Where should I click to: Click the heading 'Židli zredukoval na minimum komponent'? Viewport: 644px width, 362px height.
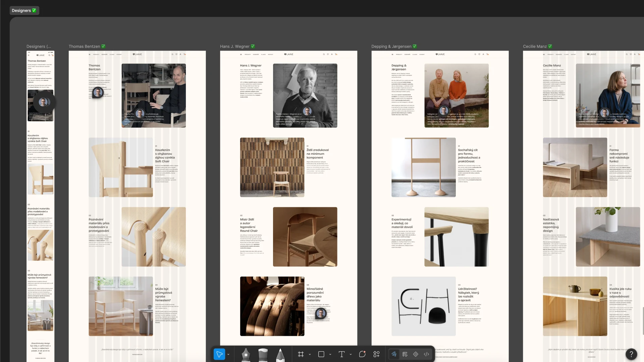(x=318, y=154)
